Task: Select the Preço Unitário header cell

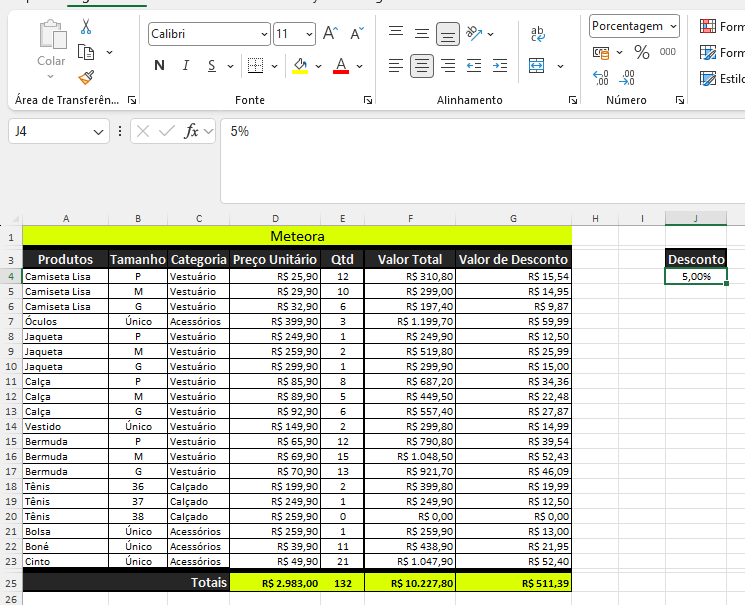Action: 275,259
